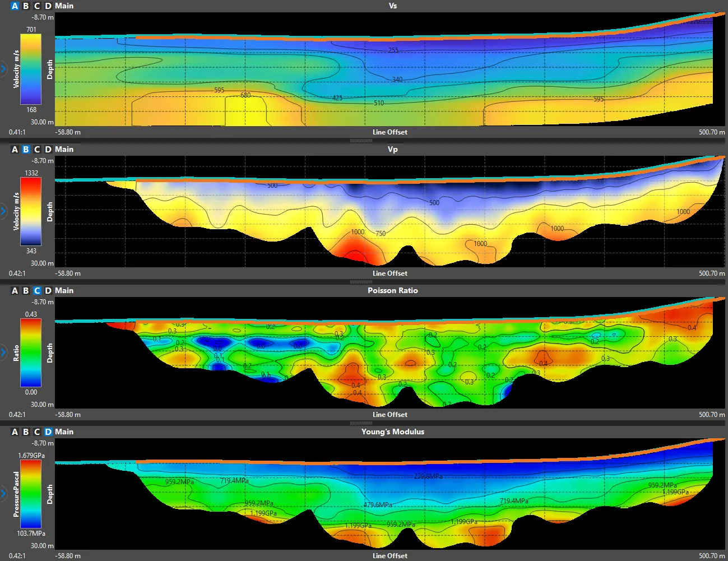The height and width of the screenshot is (561, 728).
Task: Expand the side arrow of the Poisson Ratio panel
Action: click(x=3, y=353)
